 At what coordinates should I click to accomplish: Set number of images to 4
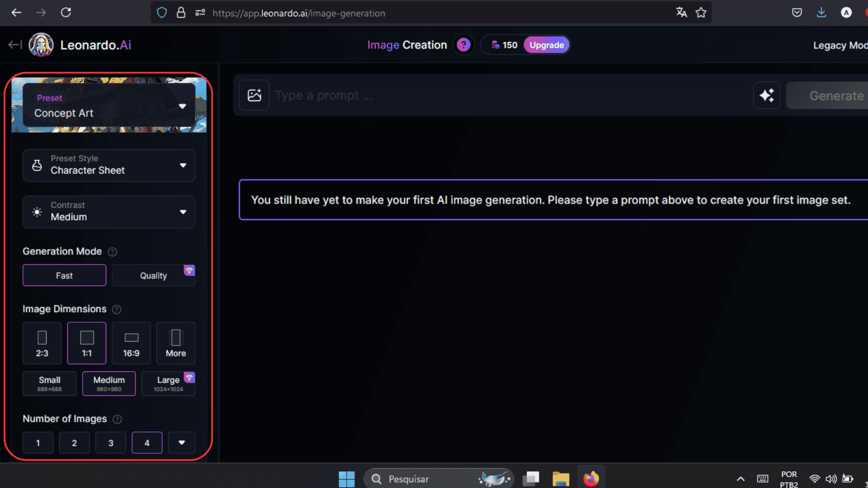coord(147,443)
